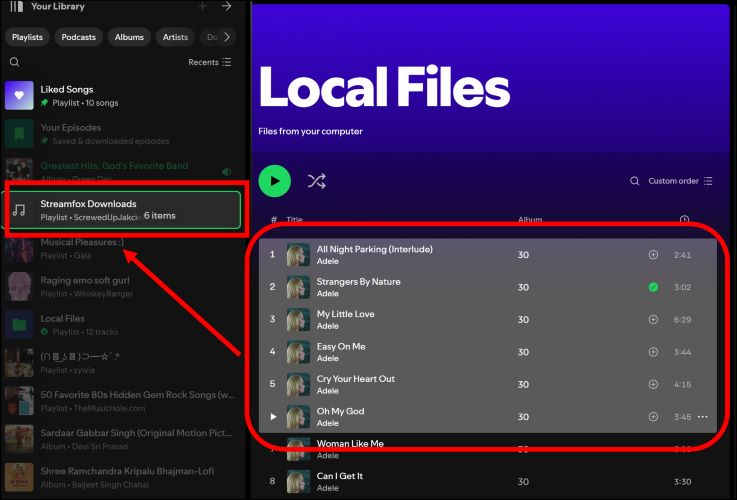Select the Playlists filter chip

[x=27, y=37]
